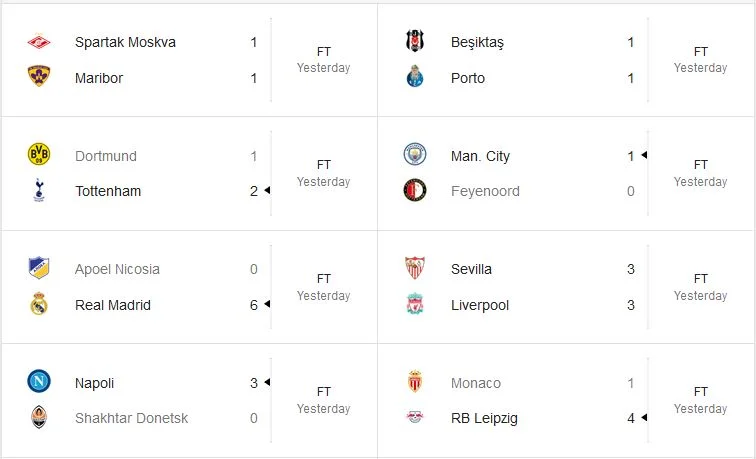Image resolution: width=756 pixels, height=459 pixels.
Task: Click the Tottenham cockerel crest
Action: 39,191
